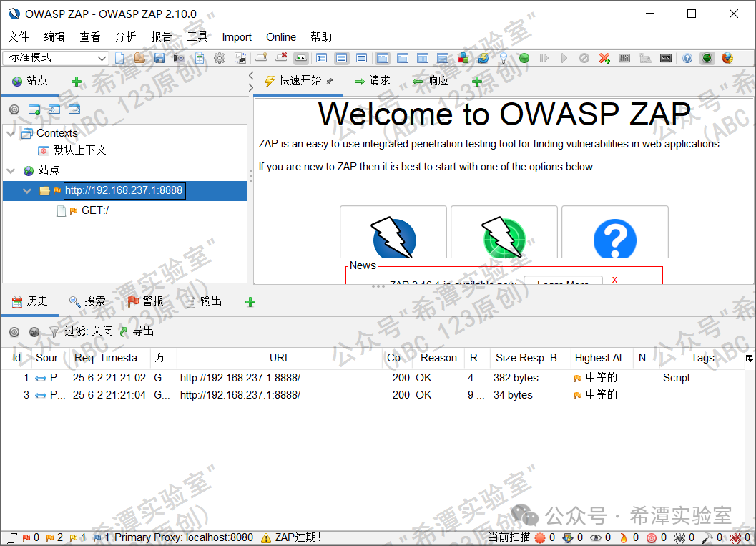Toggle request shown above response icon

point(443,59)
